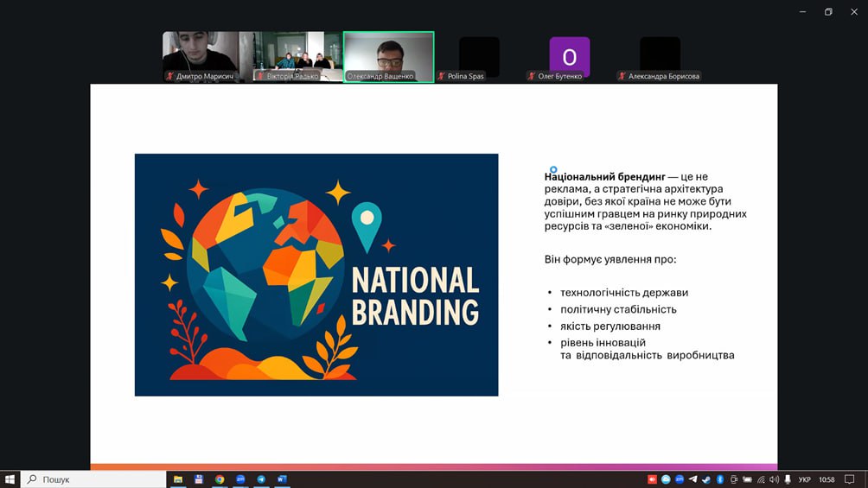The height and width of the screenshot is (488, 868).
Task: Open Zoom from the taskbar
Action: tap(240, 479)
